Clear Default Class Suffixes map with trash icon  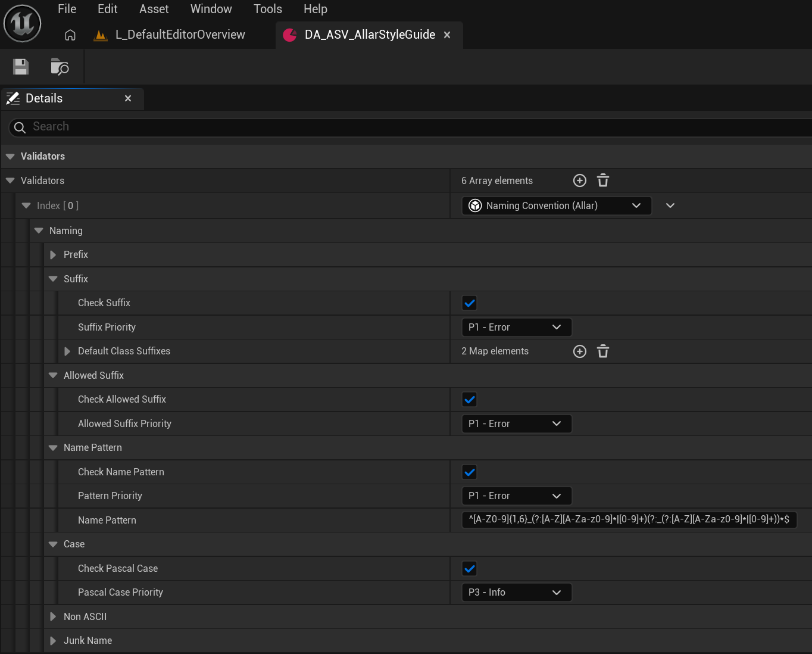[603, 351]
